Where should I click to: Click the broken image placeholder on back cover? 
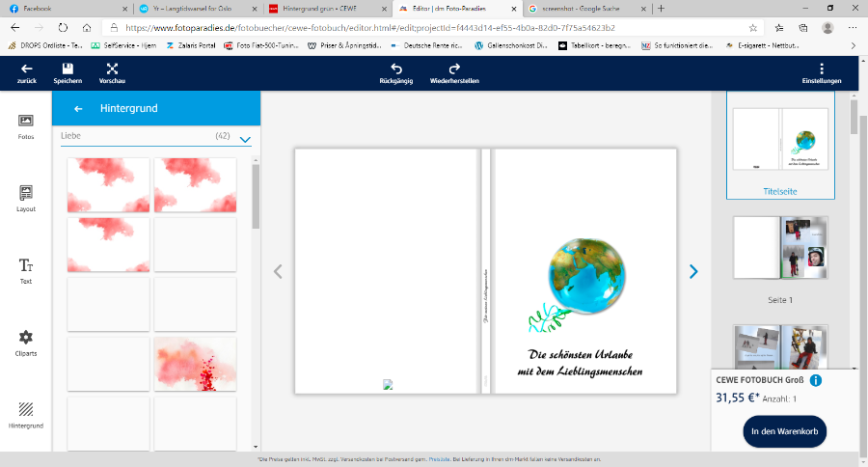388,384
